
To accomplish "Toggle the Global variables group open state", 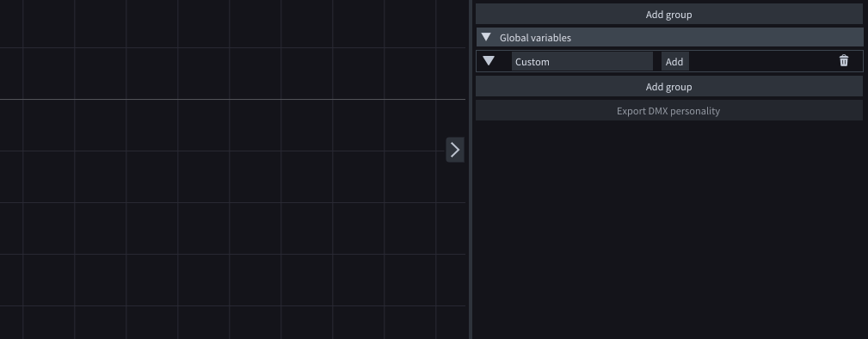I will click(x=486, y=37).
